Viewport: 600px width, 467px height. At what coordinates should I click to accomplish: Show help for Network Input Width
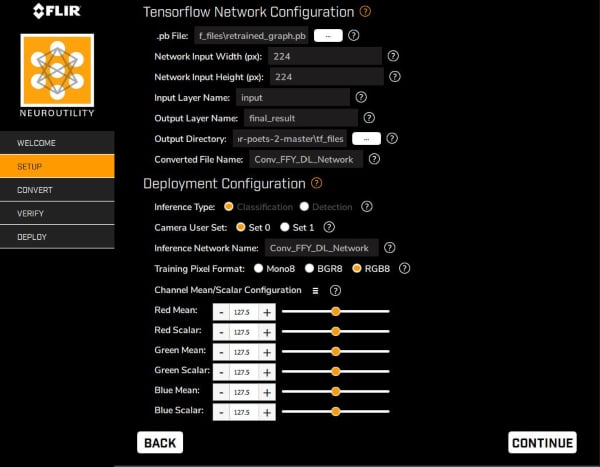click(x=393, y=56)
